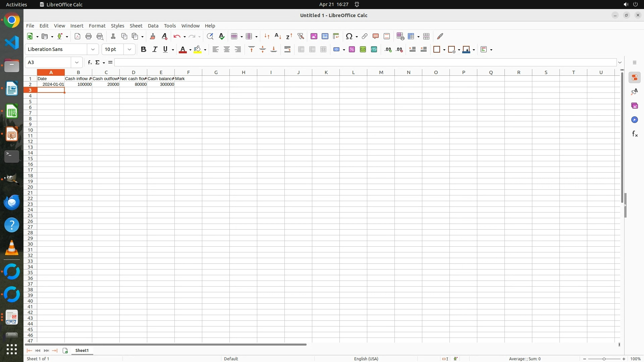Open the Function Wizard icon

point(90,62)
